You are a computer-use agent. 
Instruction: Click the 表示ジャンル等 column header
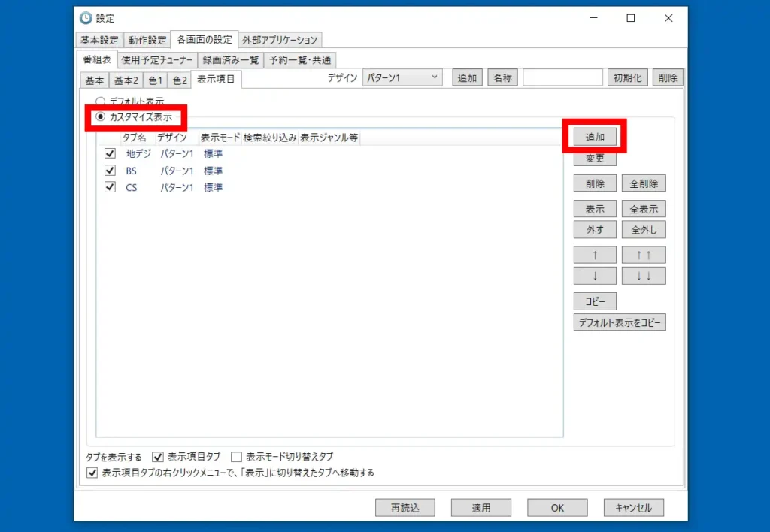click(329, 138)
